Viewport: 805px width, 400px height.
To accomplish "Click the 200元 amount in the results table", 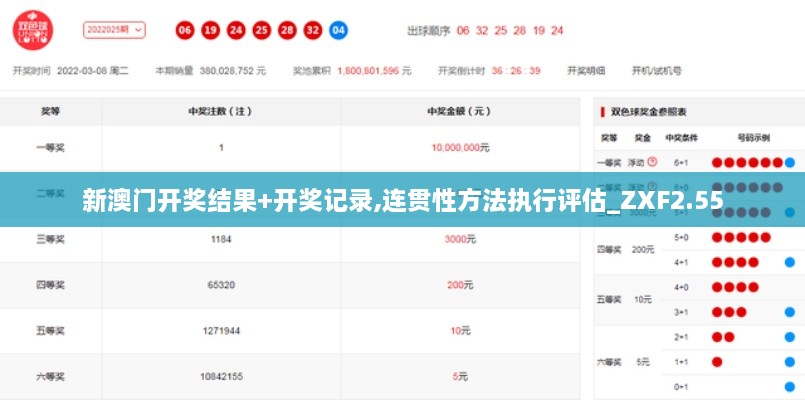I will click(460, 284).
